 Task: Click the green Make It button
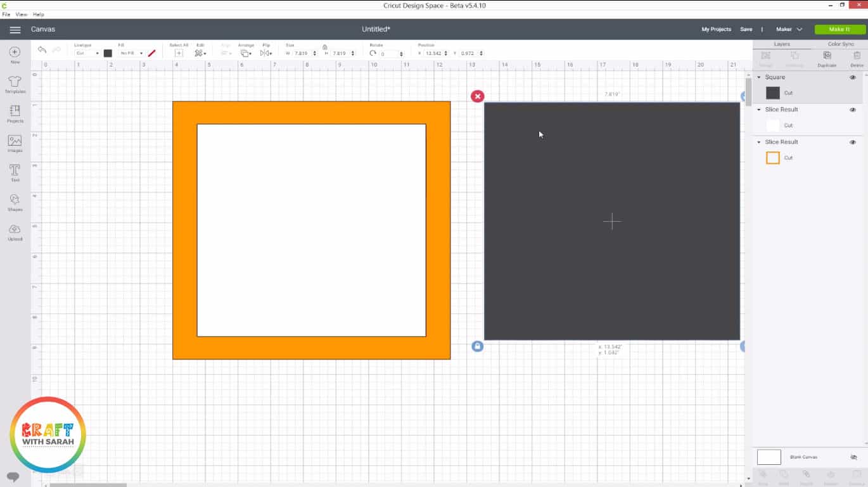tap(839, 29)
